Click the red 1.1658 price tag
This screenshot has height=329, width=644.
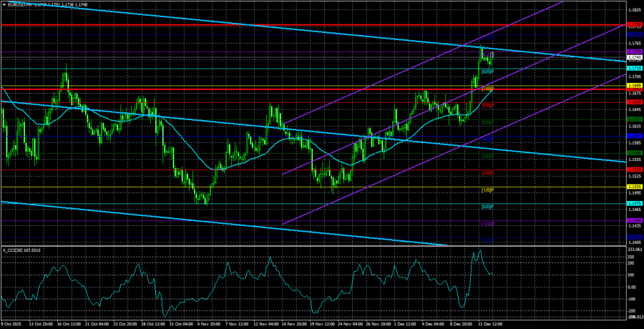[x=634, y=102]
